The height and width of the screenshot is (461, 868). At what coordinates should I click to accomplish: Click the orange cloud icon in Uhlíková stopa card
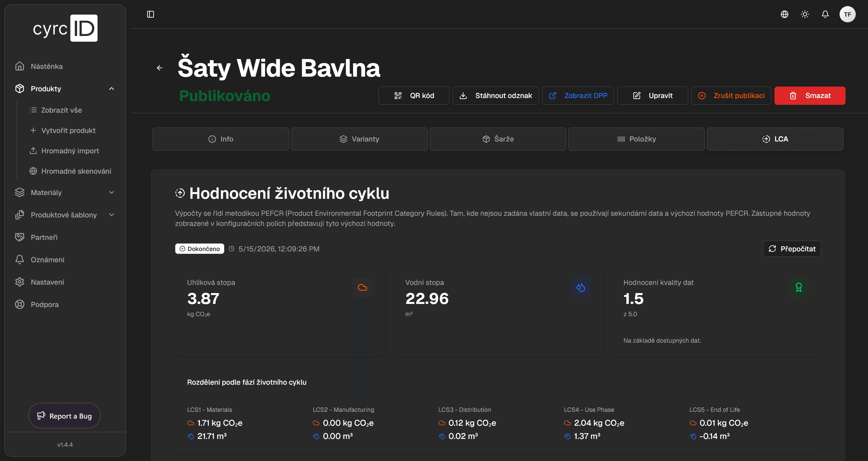pos(362,288)
